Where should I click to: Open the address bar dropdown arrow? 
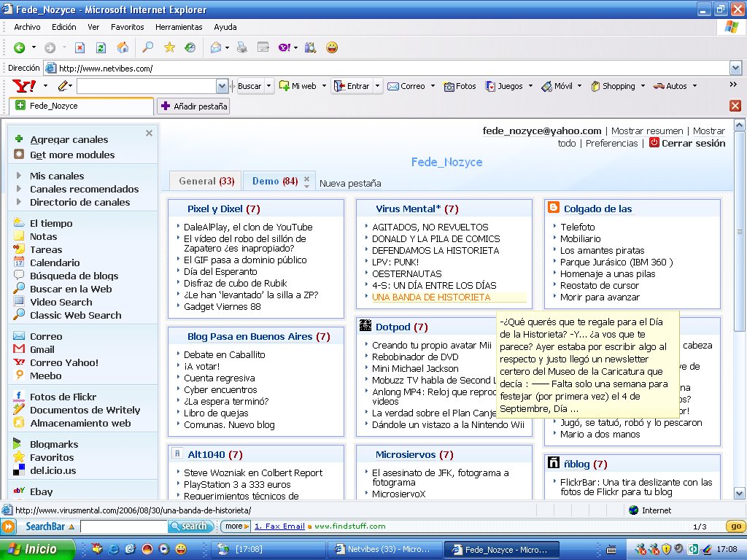(735, 68)
